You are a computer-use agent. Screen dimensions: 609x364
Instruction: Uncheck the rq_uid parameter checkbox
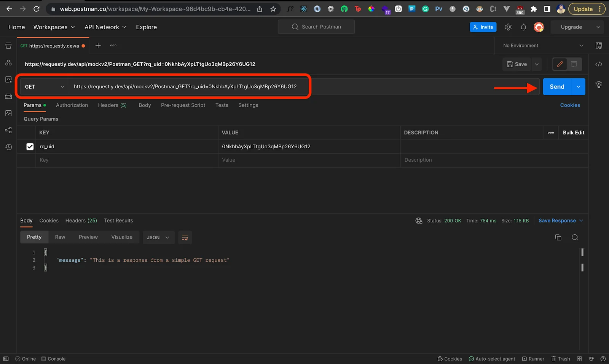click(30, 146)
